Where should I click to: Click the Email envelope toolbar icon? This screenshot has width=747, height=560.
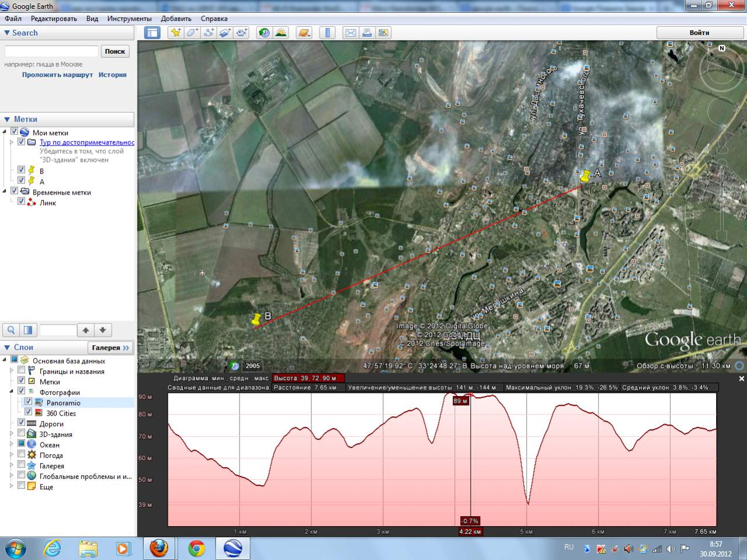coord(350,33)
